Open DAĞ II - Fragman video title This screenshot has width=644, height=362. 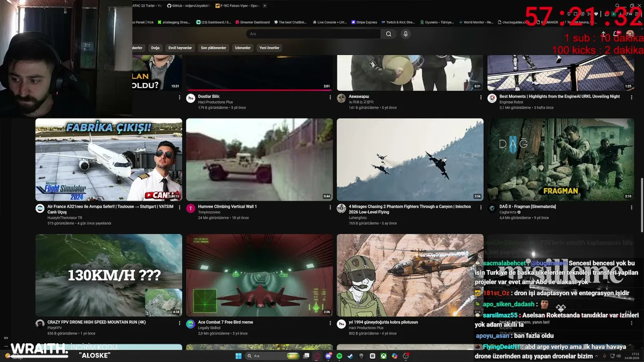528,207
